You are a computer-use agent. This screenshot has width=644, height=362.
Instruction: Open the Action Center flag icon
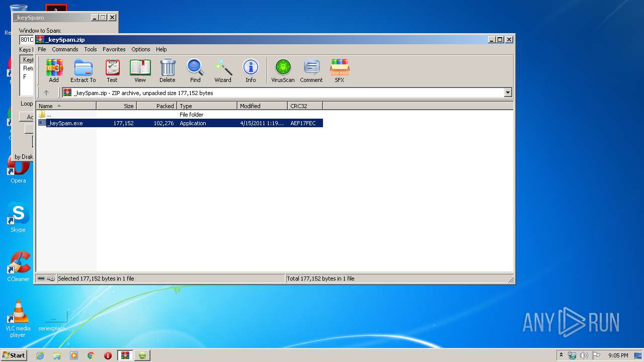click(596, 355)
